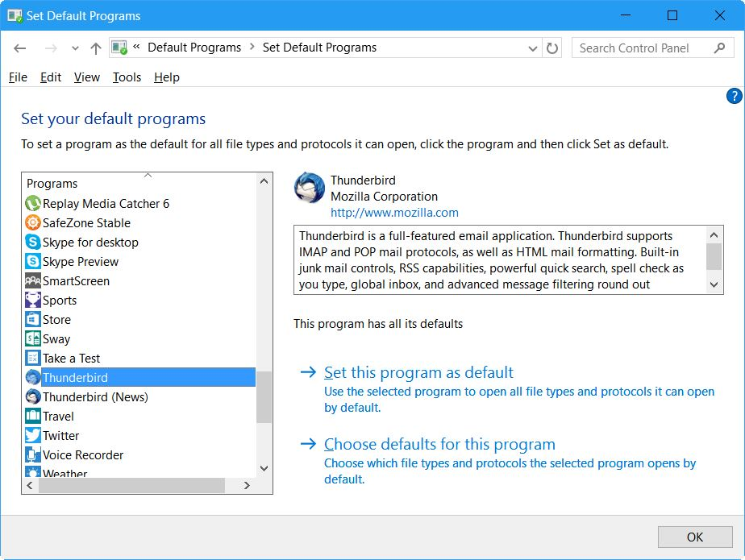
Task: Click the arrow beside Set this program as default
Action: (308, 372)
